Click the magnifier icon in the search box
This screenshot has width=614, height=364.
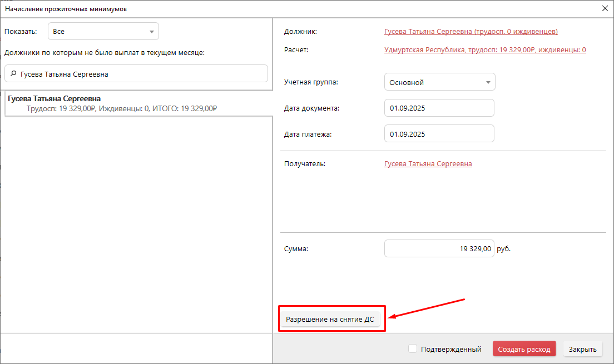tap(13, 74)
